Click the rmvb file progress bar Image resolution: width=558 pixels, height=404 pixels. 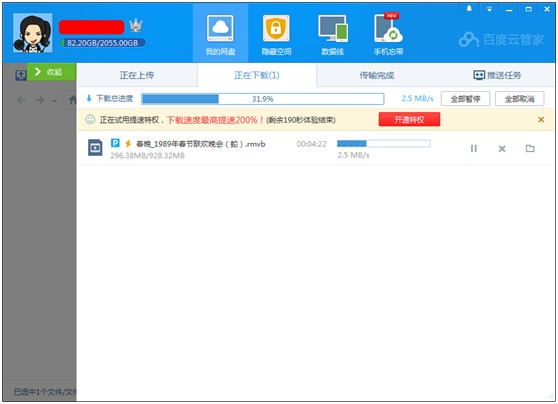pyautogui.click(x=384, y=143)
